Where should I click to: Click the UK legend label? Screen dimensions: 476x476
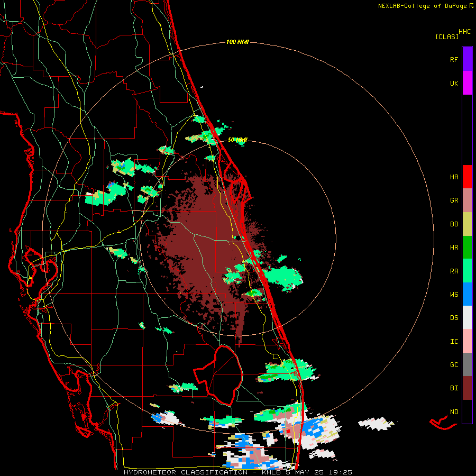click(454, 83)
